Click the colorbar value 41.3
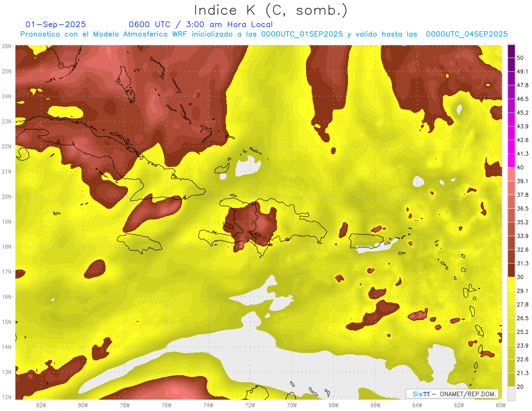 coord(522,154)
